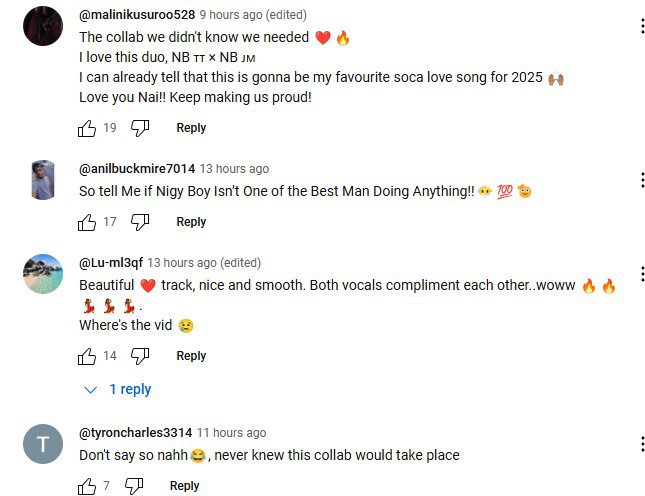Open options menu for @Lu-ml3qf's comment
The width and height of the screenshot is (645, 496).
coord(642,274)
